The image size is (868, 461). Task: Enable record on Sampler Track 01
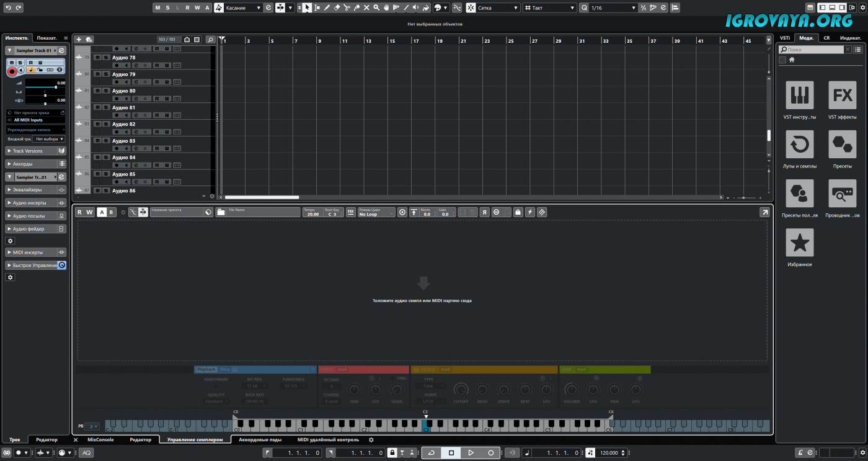pos(12,71)
